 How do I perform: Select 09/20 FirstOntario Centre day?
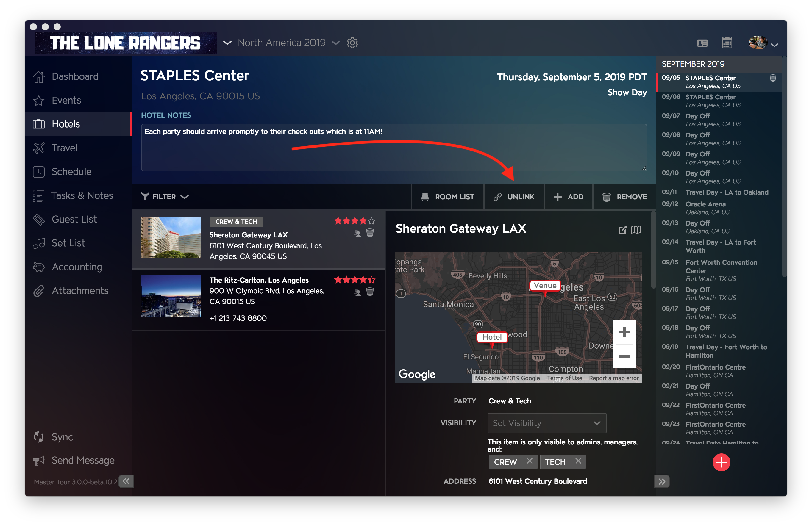pyautogui.click(x=719, y=371)
